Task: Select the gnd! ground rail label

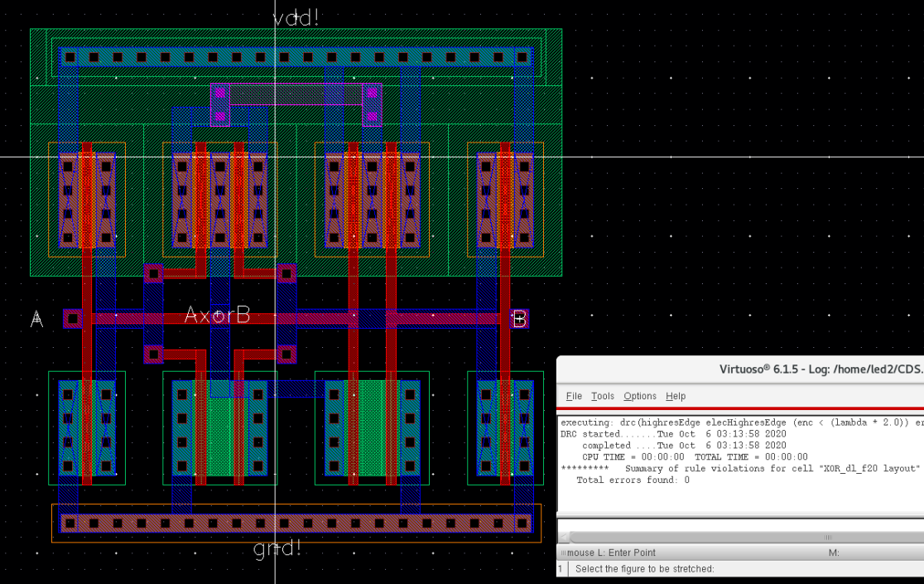Action: tap(277, 548)
